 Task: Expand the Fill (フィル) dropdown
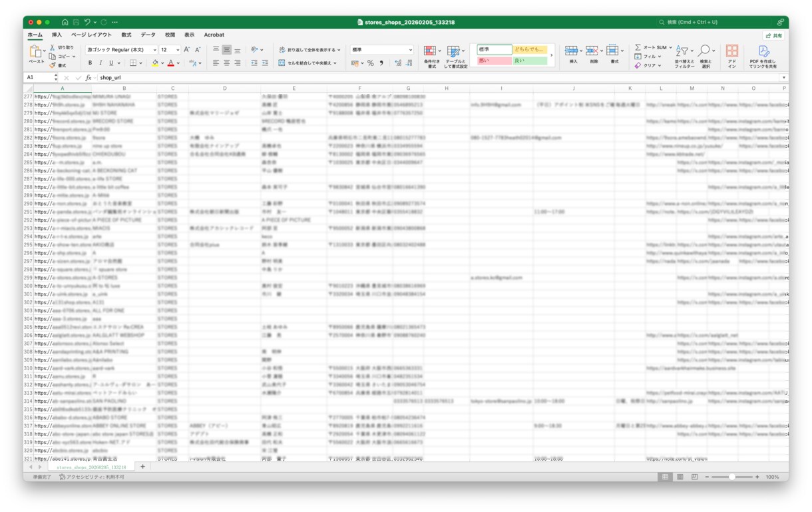[x=659, y=57]
